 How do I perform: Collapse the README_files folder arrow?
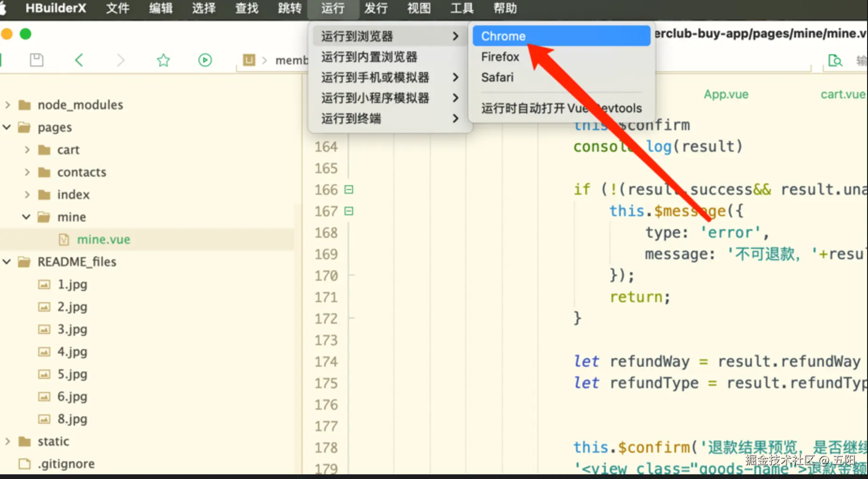(7, 262)
